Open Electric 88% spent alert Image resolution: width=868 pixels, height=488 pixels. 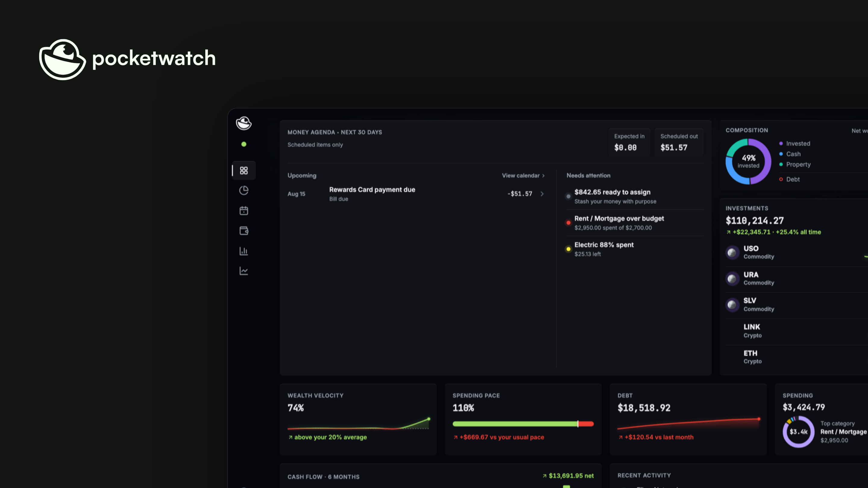coord(635,249)
